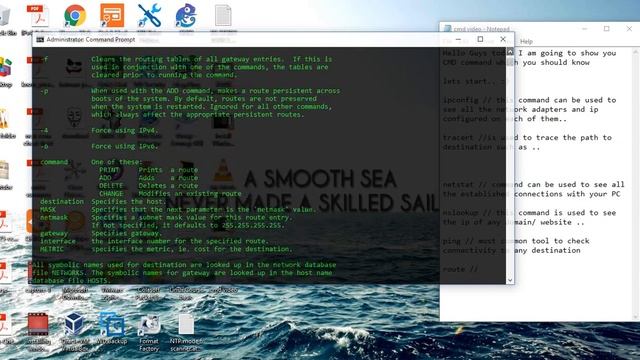Image resolution: width=640 pixels, height=360 pixels.
Task: Click the 'interface' parameter line in Command Prompt
Action: [x=154, y=241]
